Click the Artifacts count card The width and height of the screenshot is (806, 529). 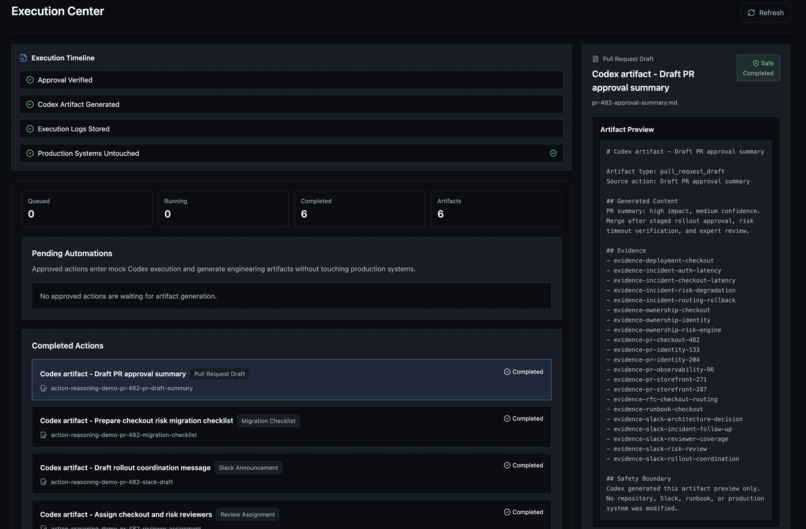coord(496,209)
